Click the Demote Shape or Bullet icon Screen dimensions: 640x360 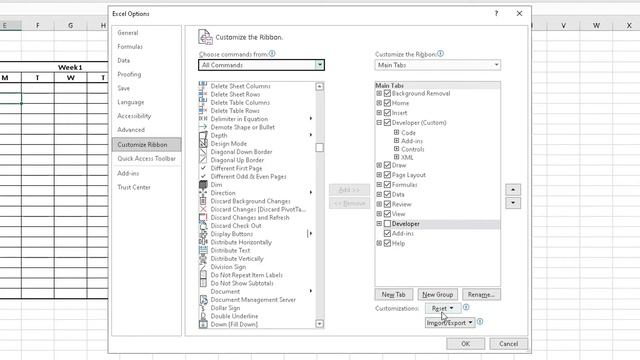pyautogui.click(x=203, y=127)
